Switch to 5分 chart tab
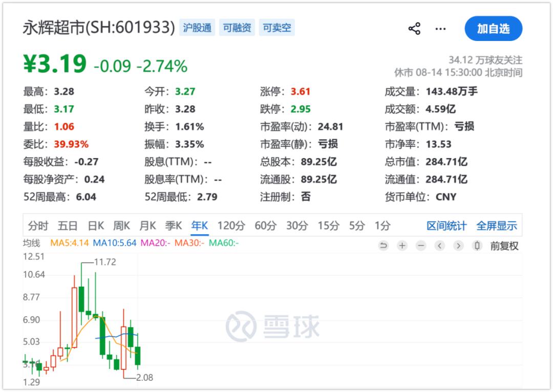Screen dimensions: 553x392 click(x=357, y=226)
